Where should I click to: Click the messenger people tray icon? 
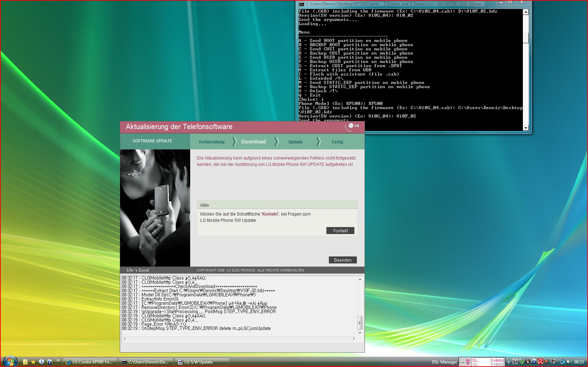[x=554, y=362]
